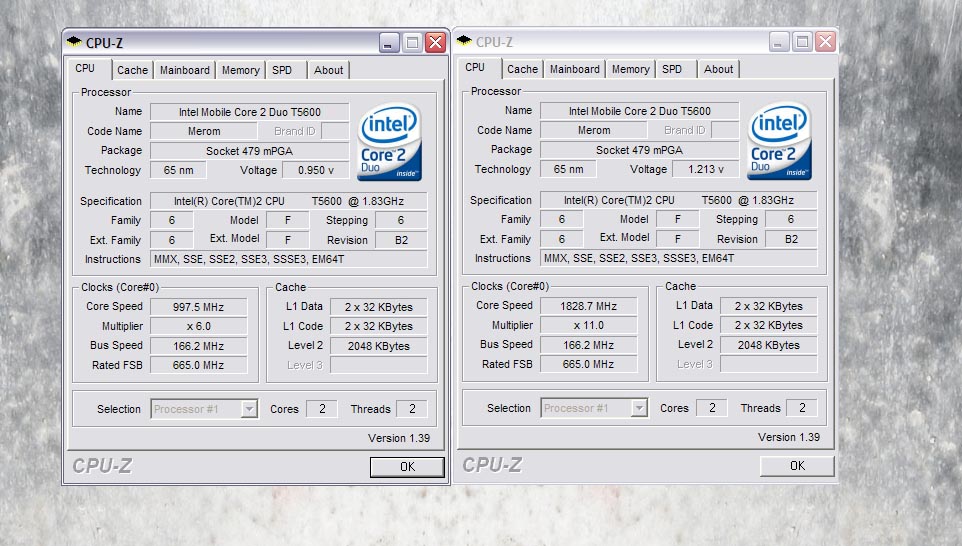This screenshot has height=546, width=962.
Task: Click Threads value in right window
Action: tap(802, 407)
